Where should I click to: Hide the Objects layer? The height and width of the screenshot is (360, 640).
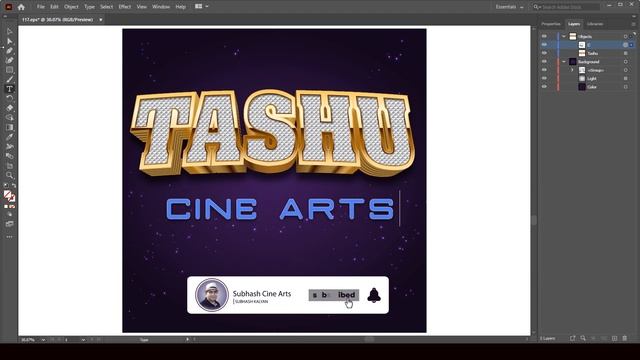[x=544, y=36]
